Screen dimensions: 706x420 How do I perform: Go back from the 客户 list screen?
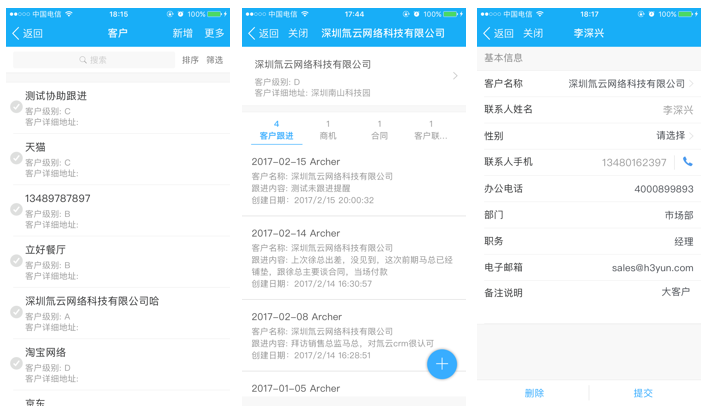coord(27,33)
